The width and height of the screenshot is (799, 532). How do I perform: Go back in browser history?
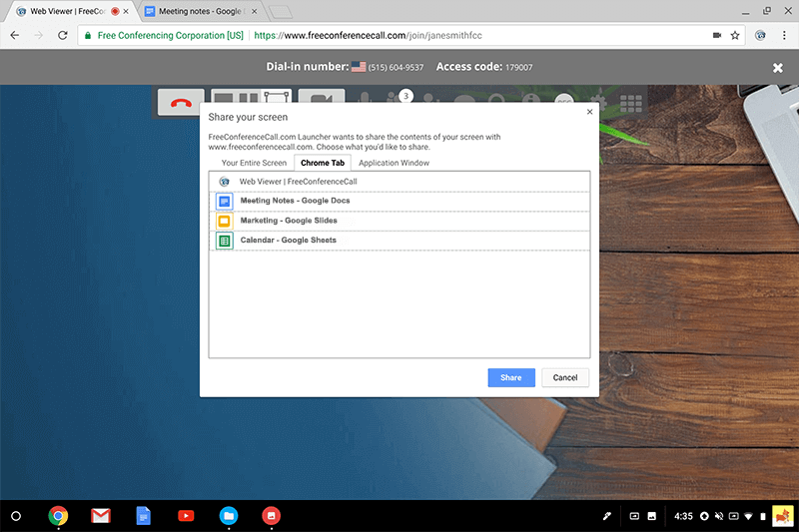pos(15,35)
